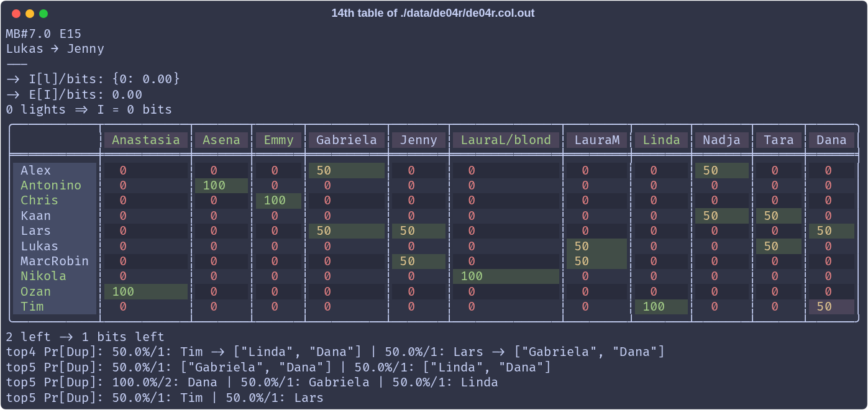Click the 0 cell for Nikola/Dana
The image size is (868, 410).
[x=831, y=276]
